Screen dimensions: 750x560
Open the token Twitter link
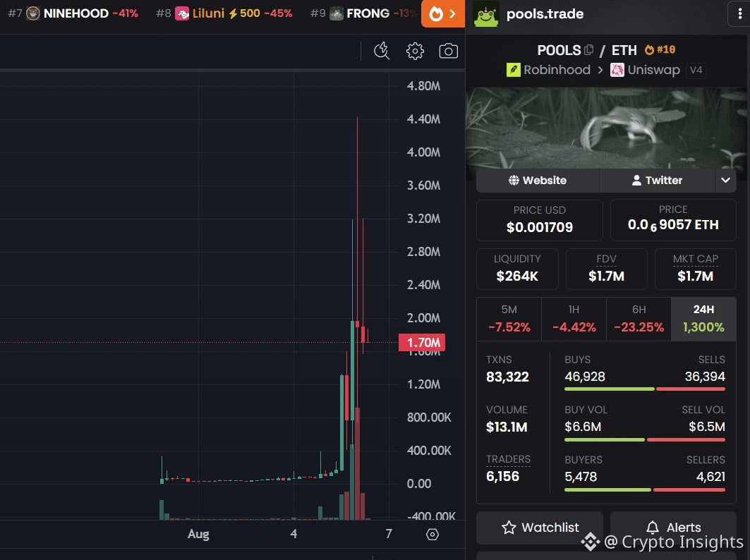click(x=657, y=181)
